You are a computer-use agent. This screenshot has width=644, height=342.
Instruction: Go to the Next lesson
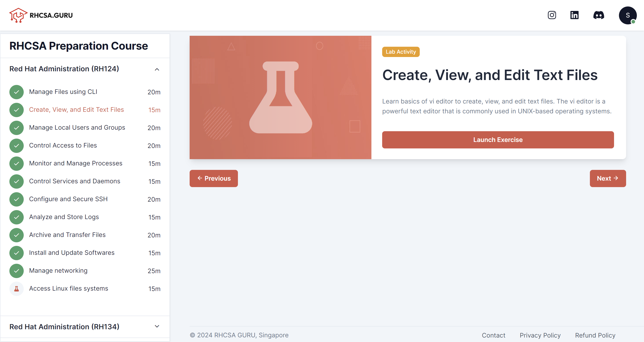click(x=608, y=179)
